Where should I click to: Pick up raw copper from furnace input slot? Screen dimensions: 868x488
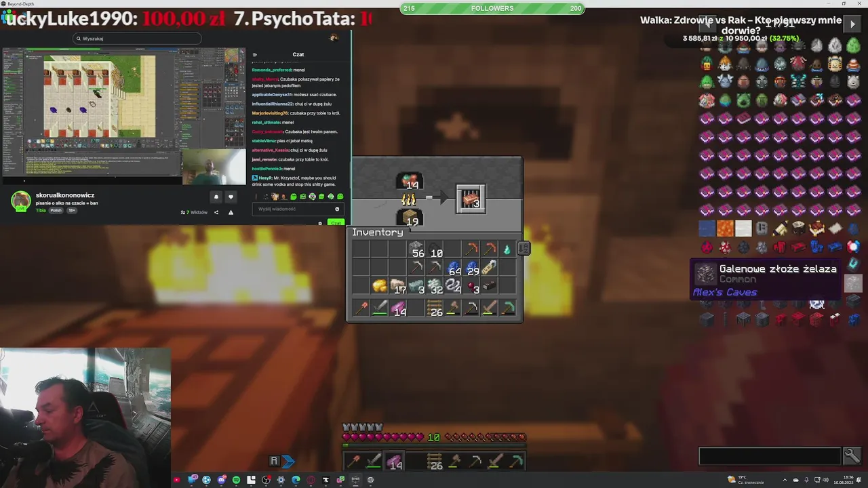click(410, 181)
